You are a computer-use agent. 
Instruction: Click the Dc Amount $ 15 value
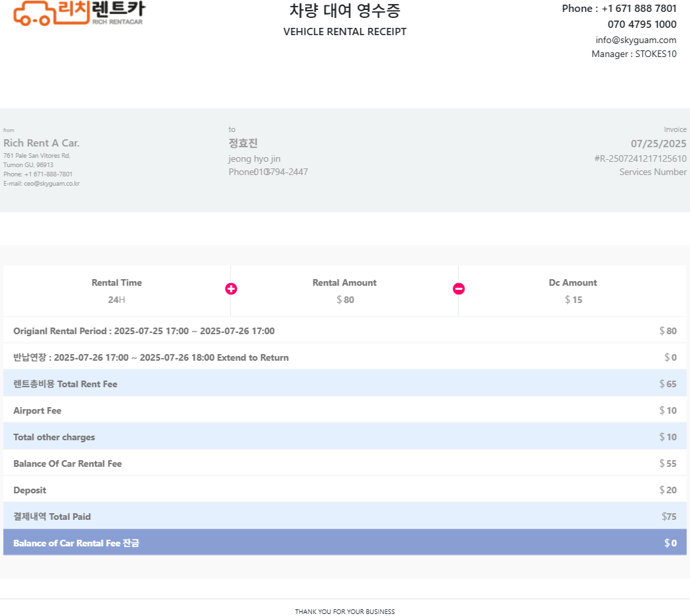click(x=573, y=300)
